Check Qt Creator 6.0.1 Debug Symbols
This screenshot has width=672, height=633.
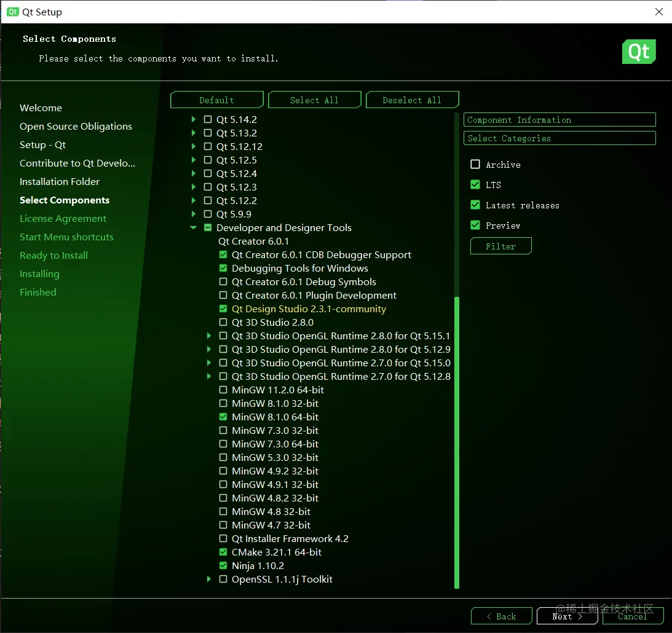[x=223, y=282]
